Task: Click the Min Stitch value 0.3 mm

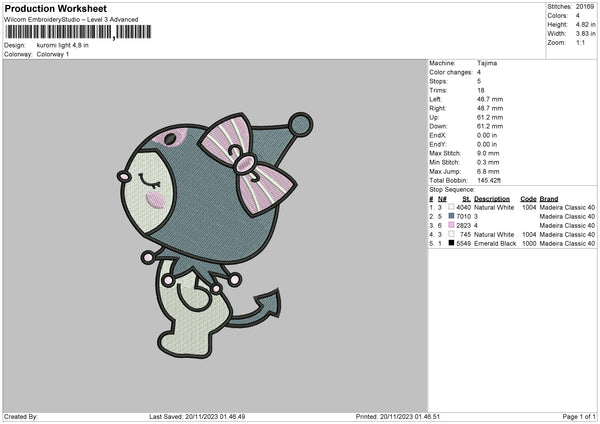Action: click(x=488, y=162)
